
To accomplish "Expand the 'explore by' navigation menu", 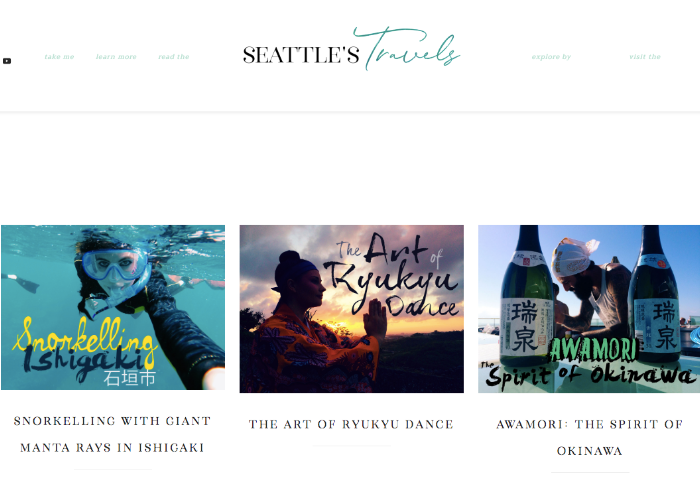I will 551,57.
